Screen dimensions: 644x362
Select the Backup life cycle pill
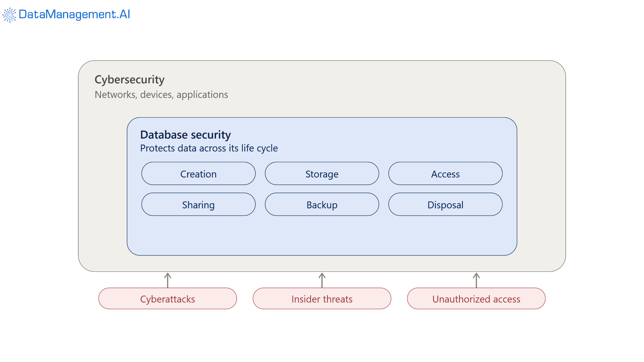pos(322,204)
